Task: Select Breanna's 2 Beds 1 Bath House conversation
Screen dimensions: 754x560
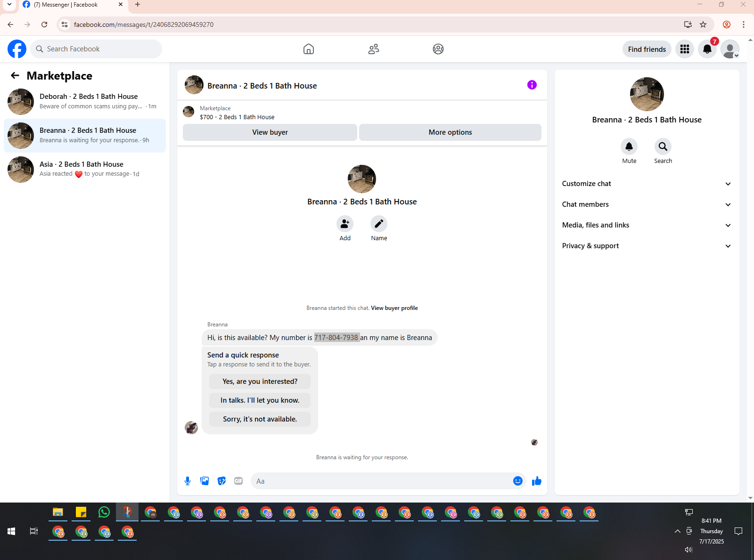Action: tap(85, 136)
